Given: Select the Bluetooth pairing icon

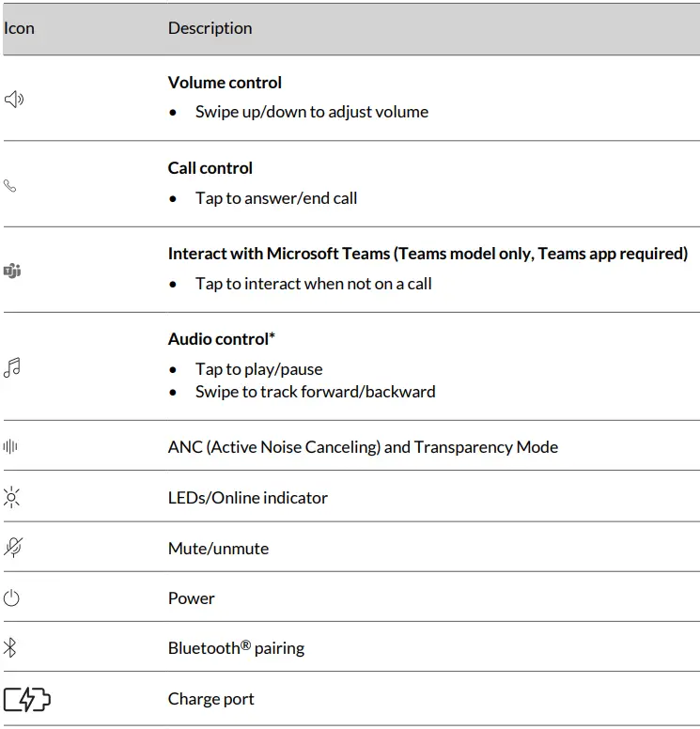Looking at the screenshot, I should click(x=11, y=647).
